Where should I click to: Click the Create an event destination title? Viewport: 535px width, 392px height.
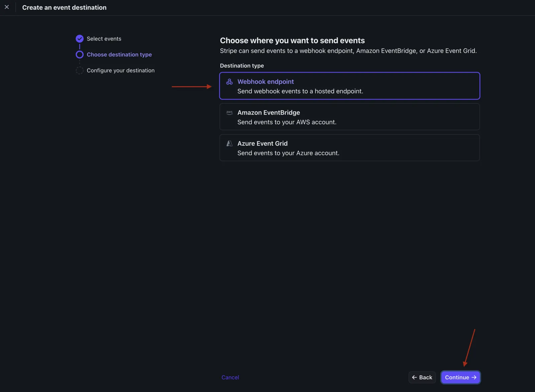point(64,7)
